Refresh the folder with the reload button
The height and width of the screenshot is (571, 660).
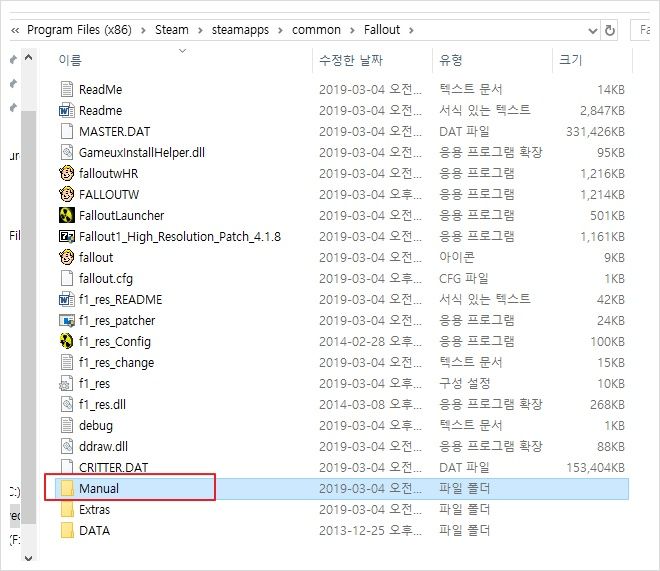click(609, 30)
